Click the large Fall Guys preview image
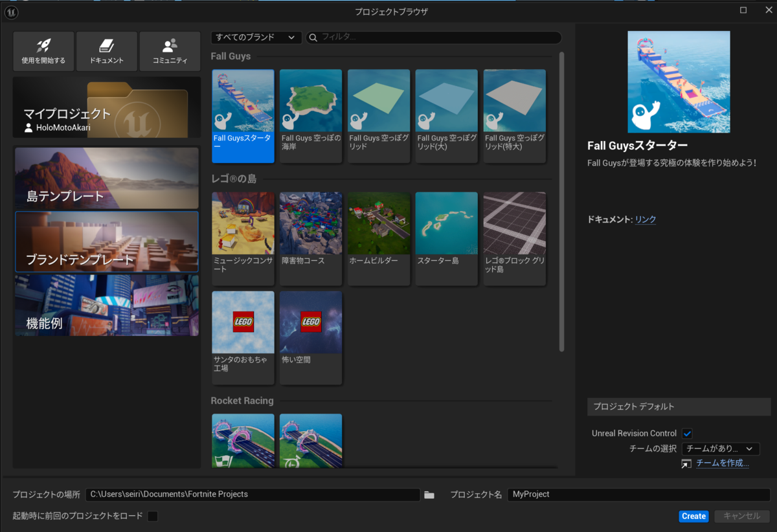 (679, 82)
